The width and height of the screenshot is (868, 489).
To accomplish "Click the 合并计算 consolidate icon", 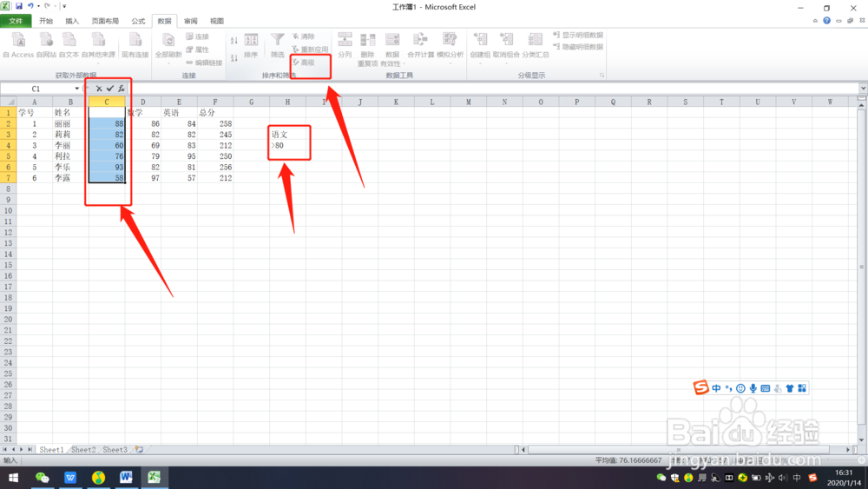I will coord(421,45).
